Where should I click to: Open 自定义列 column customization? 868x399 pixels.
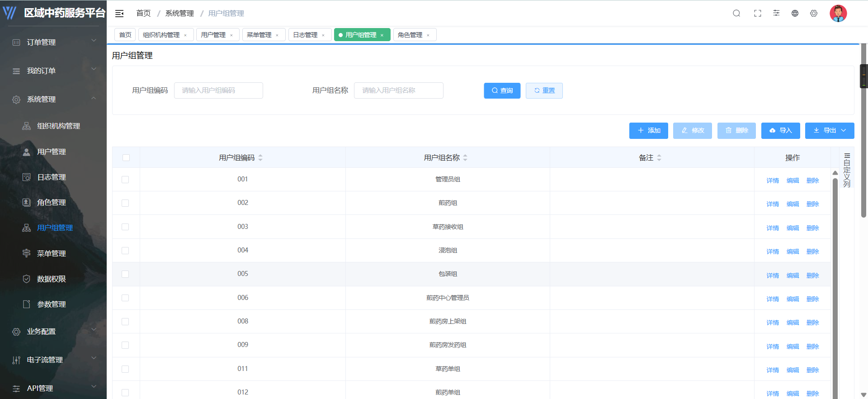pyautogui.click(x=847, y=170)
